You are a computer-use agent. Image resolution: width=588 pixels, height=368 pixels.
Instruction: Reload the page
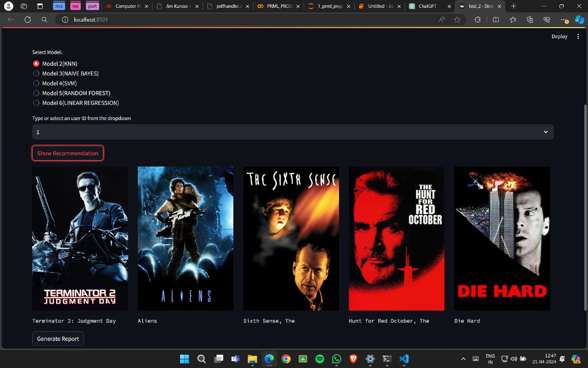click(x=28, y=20)
